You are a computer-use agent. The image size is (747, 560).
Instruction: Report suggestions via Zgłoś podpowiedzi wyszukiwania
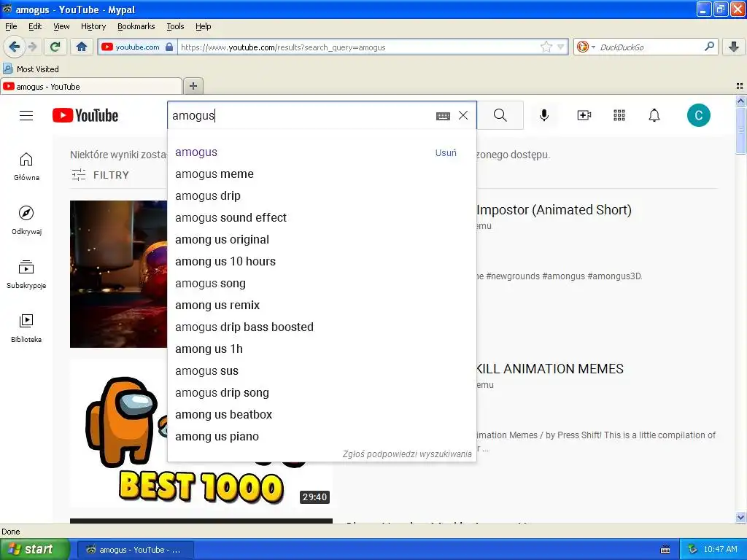point(407,454)
